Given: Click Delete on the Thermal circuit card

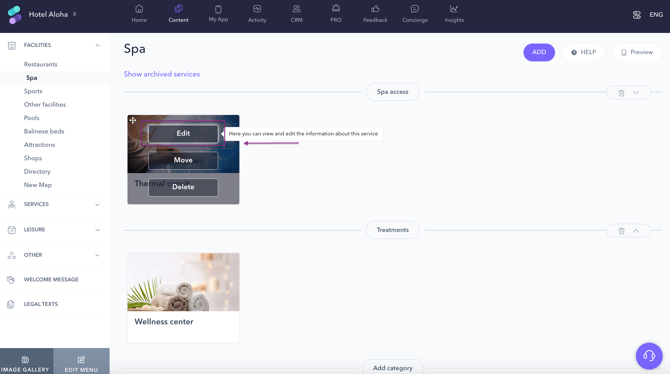Looking at the screenshot, I should click(183, 187).
